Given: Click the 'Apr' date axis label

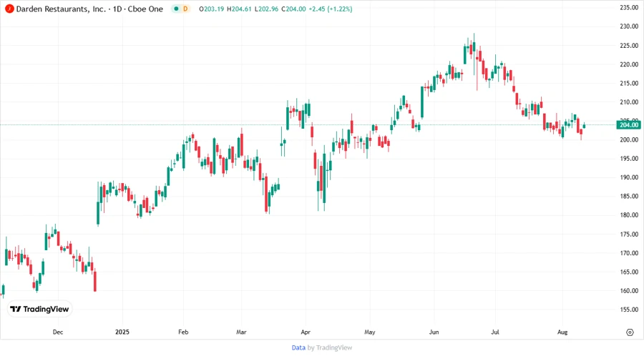Looking at the screenshot, I should coord(305,332).
